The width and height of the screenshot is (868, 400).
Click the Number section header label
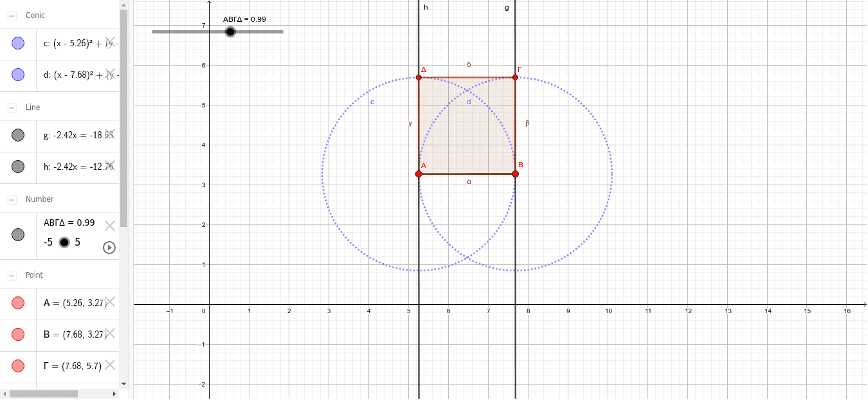click(x=40, y=199)
